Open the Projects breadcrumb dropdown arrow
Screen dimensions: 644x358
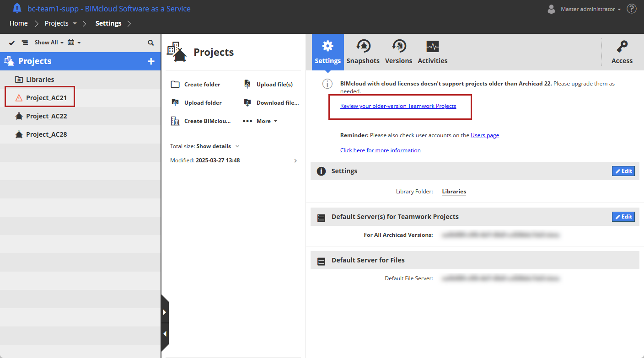[x=75, y=23]
